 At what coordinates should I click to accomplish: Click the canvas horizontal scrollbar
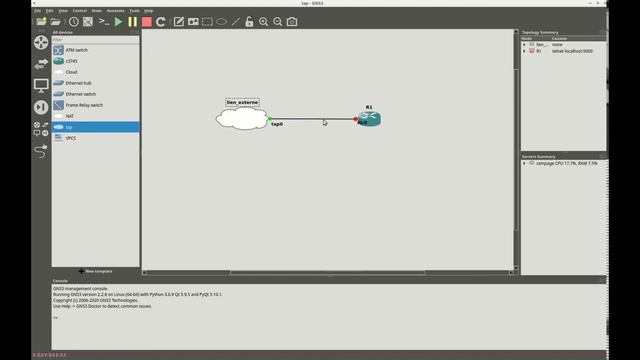(x=327, y=272)
